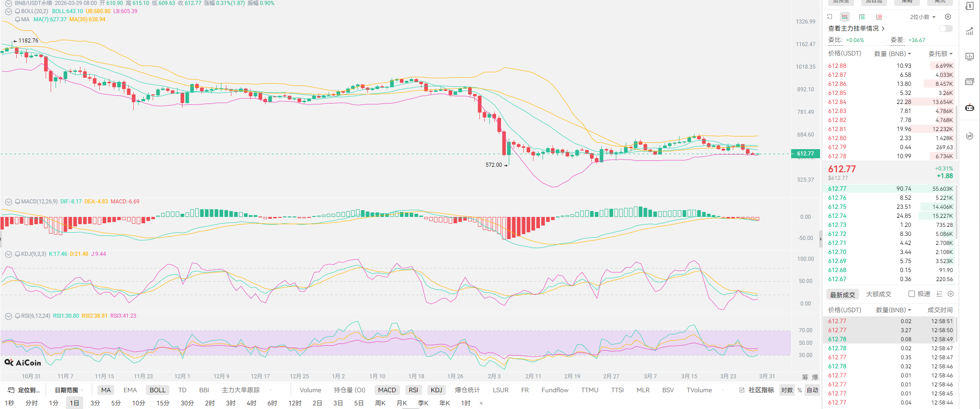Open order book settings hexagon icon
Screen dimensions: 980x409
tap(948, 17)
